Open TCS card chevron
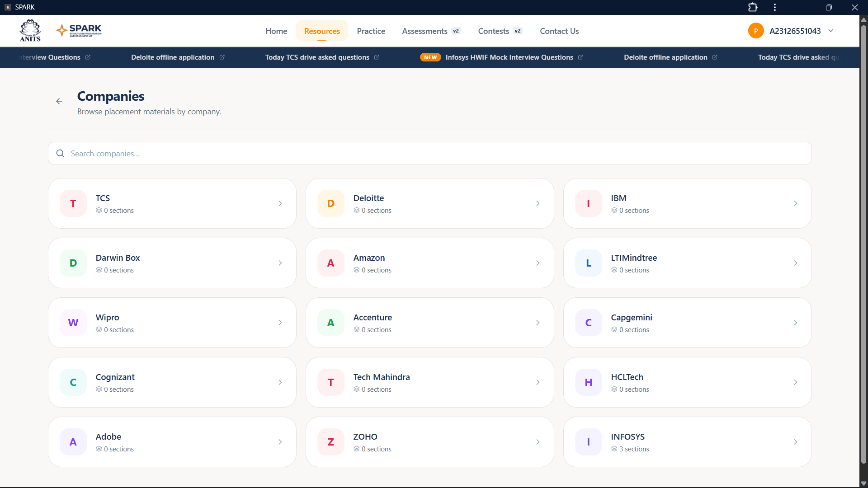The image size is (868, 488). (280, 203)
